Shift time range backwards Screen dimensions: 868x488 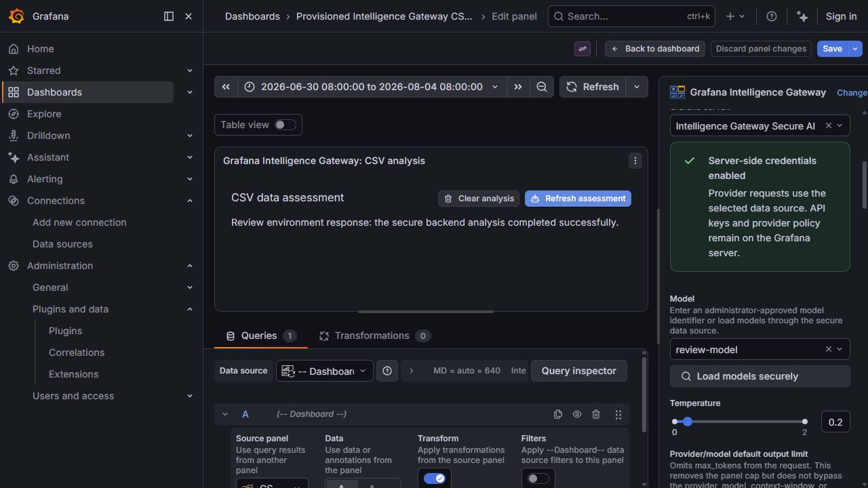[x=226, y=87]
